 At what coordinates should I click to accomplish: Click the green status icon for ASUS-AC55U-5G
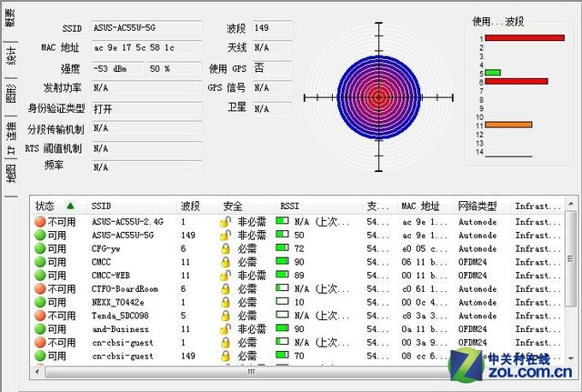click(40, 235)
